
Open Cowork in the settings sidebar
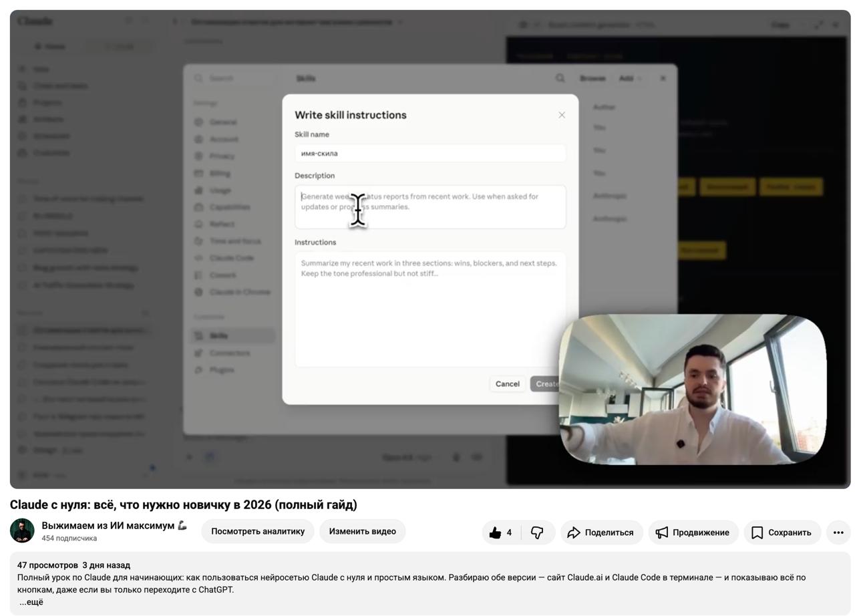[x=222, y=275]
